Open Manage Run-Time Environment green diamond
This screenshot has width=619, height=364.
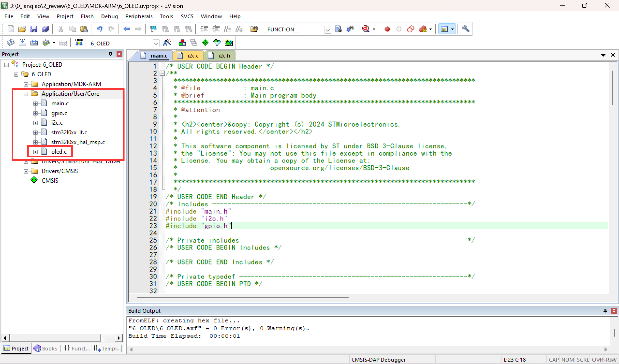pyautogui.click(x=205, y=43)
